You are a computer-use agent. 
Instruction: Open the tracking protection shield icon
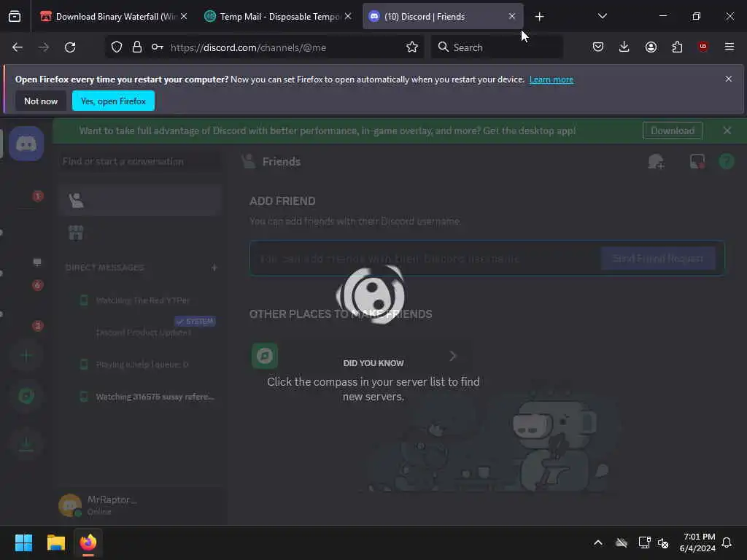pyautogui.click(x=117, y=47)
